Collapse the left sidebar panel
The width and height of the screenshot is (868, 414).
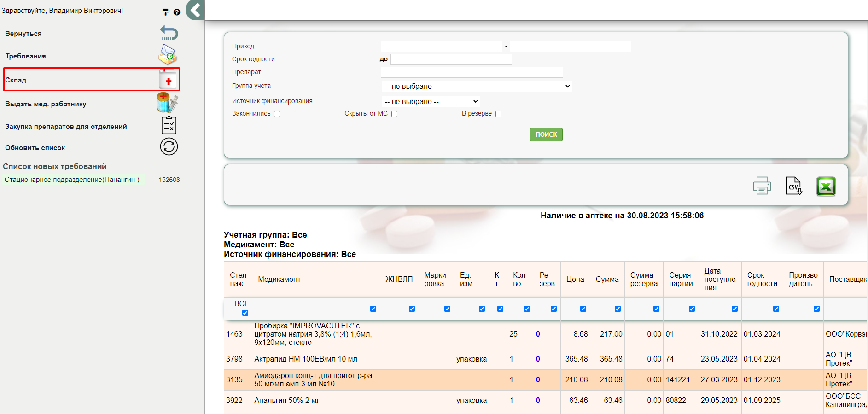[x=196, y=10]
